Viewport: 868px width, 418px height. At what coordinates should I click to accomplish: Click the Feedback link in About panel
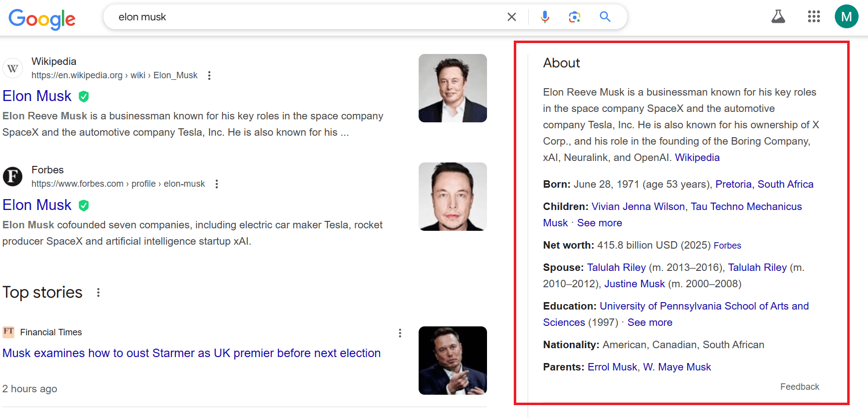click(800, 387)
